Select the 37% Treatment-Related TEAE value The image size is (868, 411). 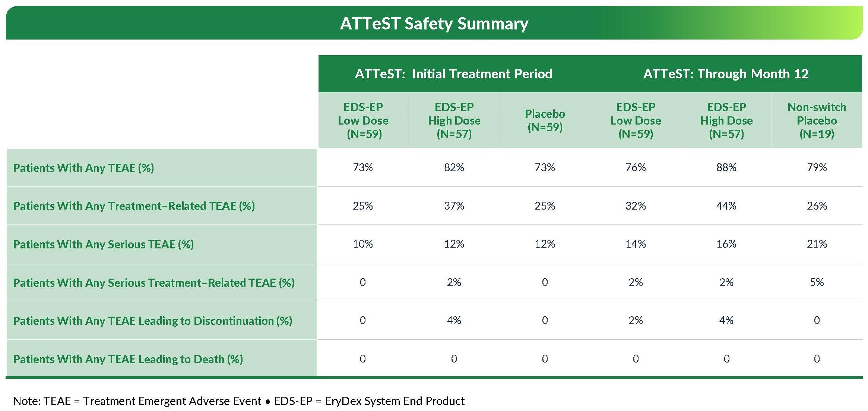(x=454, y=206)
